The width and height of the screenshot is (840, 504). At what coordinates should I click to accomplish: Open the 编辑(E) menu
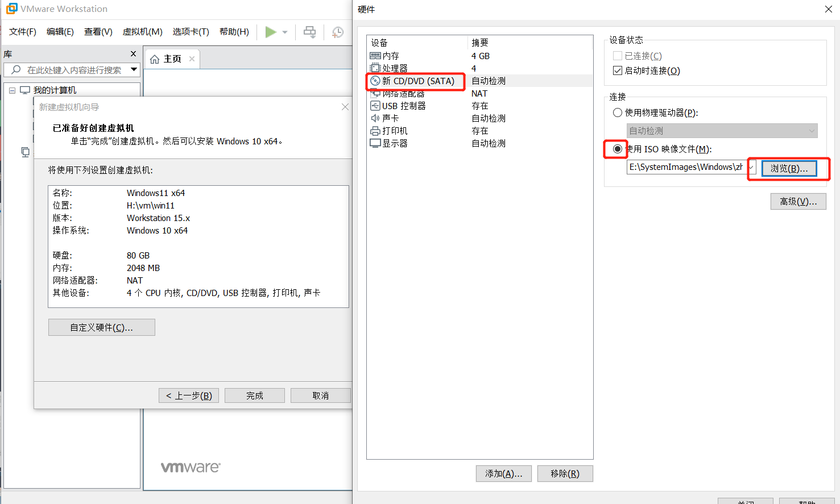(60, 32)
